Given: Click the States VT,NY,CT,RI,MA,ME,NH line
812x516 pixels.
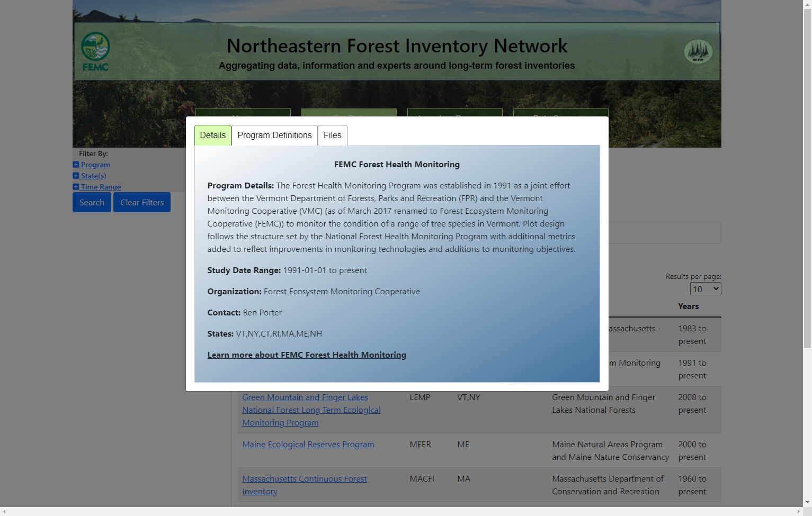Looking at the screenshot, I should click(x=264, y=334).
